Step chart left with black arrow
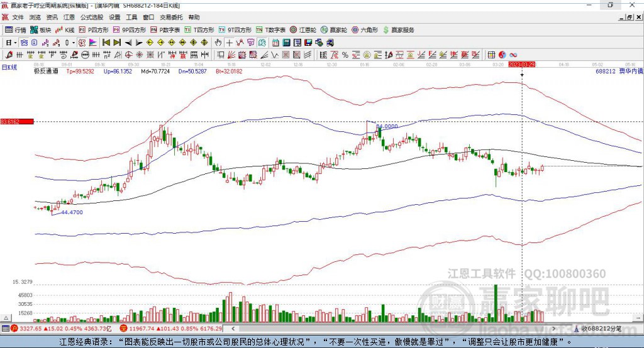644x348 pixels. point(128,43)
